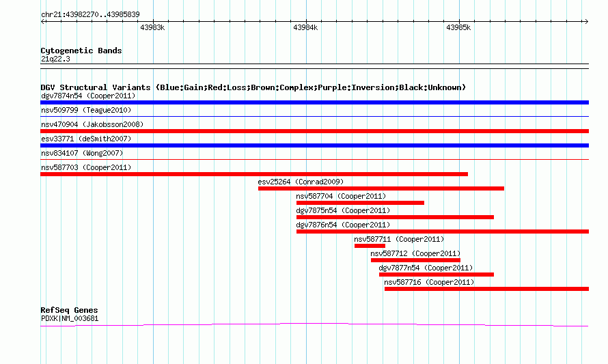This screenshot has height=364, width=608.
Task: Click the DGV Structural Variants track title
Action: pos(253,87)
